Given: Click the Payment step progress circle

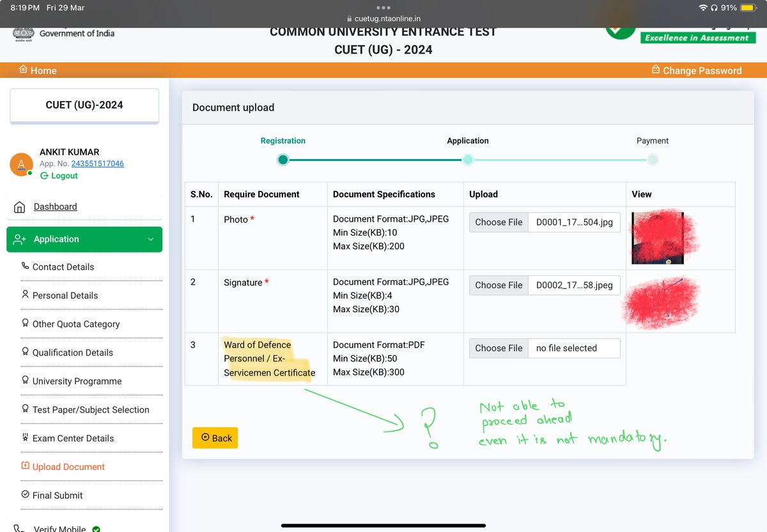Looking at the screenshot, I should coord(653,160).
